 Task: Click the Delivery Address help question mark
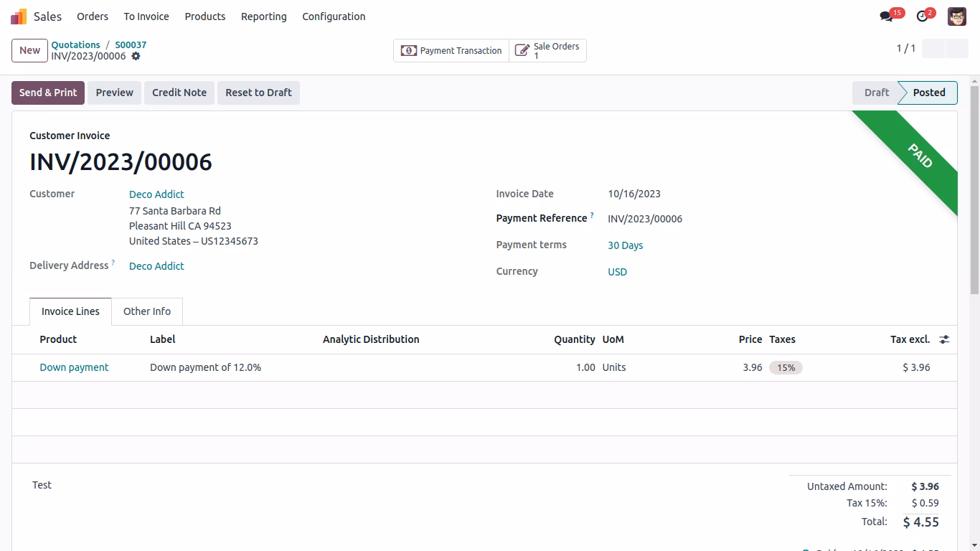113,263
